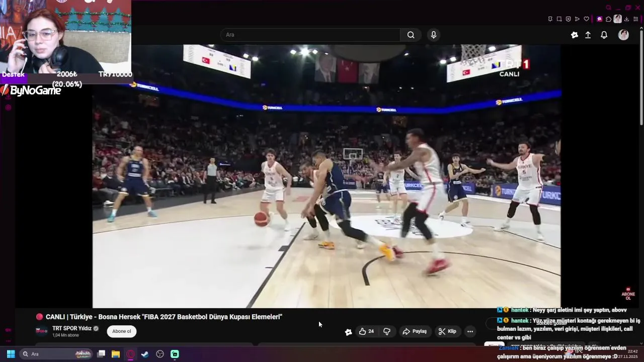Click the search icon in the browser title bar
644x362 pixels.
[608, 8]
